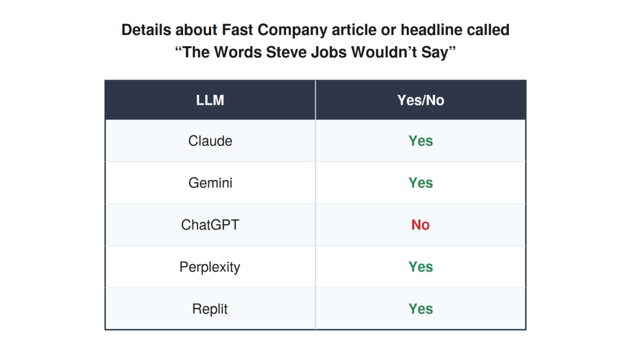This screenshot has height=364, width=631.
Task: Click the green Yes in Perplexity row
Action: pyautogui.click(x=420, y=267)
